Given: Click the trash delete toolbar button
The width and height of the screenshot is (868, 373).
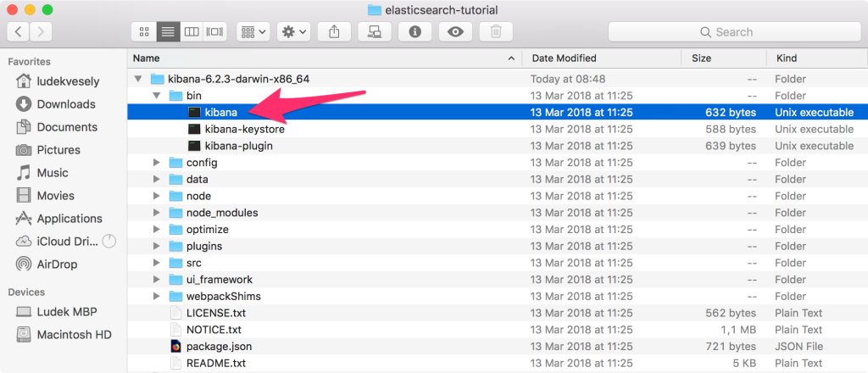Looking at the screenshot, I should coord(496,31).
